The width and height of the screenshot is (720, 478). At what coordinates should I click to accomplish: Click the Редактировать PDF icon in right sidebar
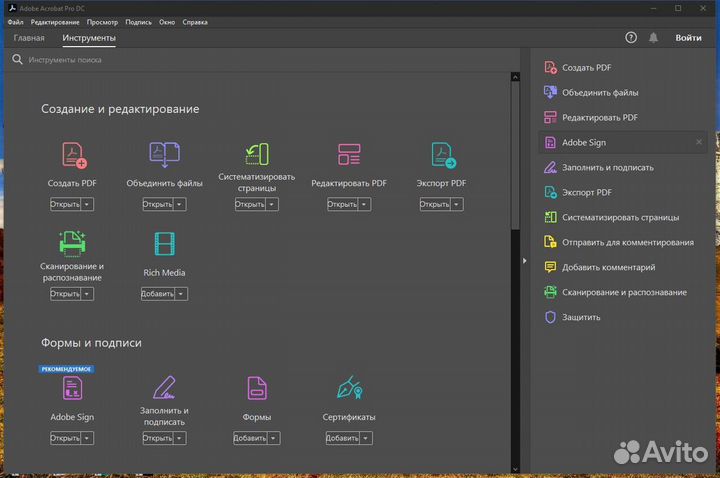click(550, 118)
